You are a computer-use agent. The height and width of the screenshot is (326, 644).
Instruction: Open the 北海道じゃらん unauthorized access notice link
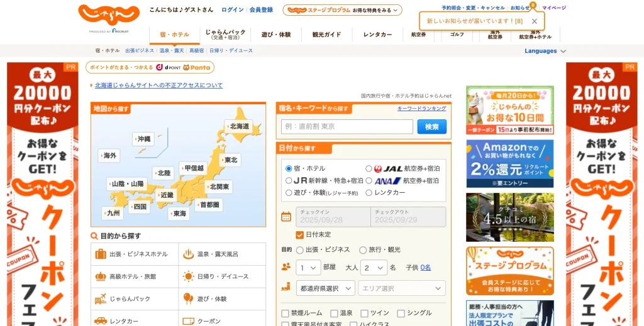click(x=158, y=85)
